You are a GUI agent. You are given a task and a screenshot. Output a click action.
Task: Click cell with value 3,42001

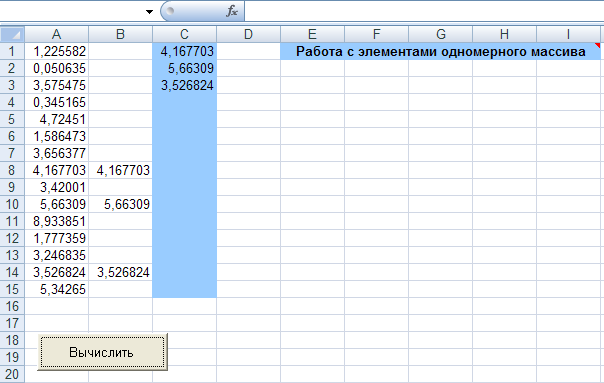coord(57,187)
